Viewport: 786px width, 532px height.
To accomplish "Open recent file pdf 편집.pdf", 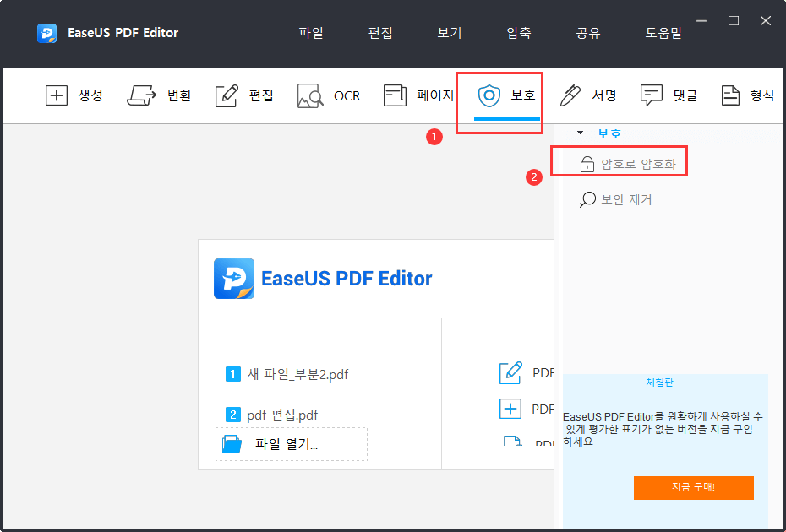I will point(282,415).
